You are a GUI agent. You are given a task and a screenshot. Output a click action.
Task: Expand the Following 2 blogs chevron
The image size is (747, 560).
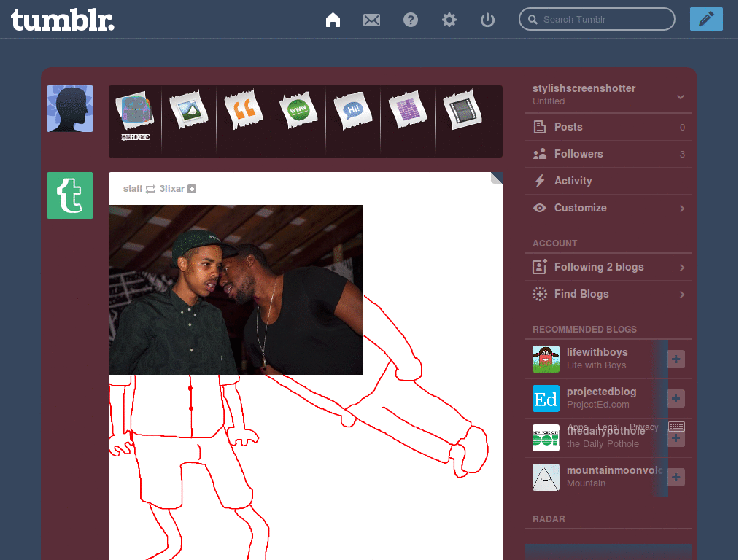[682, 267]
